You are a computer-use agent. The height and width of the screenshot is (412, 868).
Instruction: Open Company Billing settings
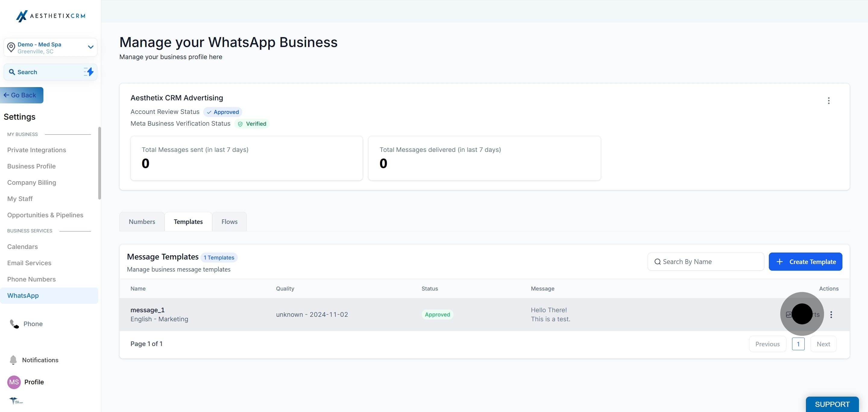(x=32, y=182)
